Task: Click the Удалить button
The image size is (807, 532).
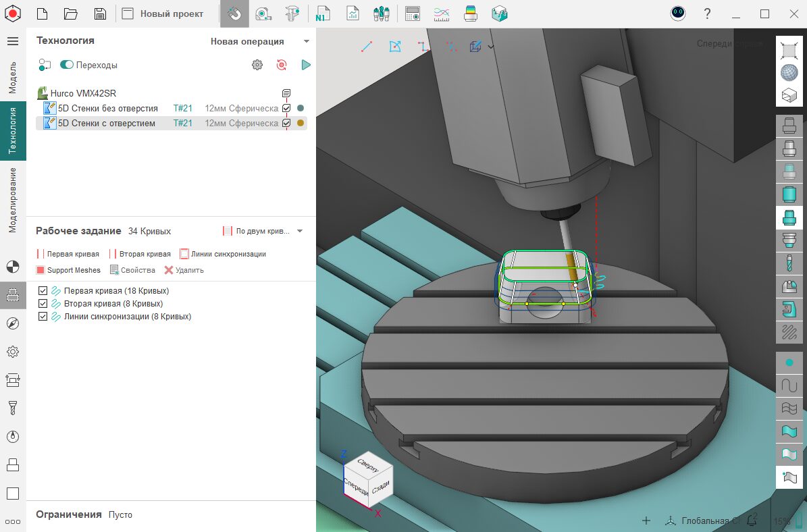Action: point(184,270)
